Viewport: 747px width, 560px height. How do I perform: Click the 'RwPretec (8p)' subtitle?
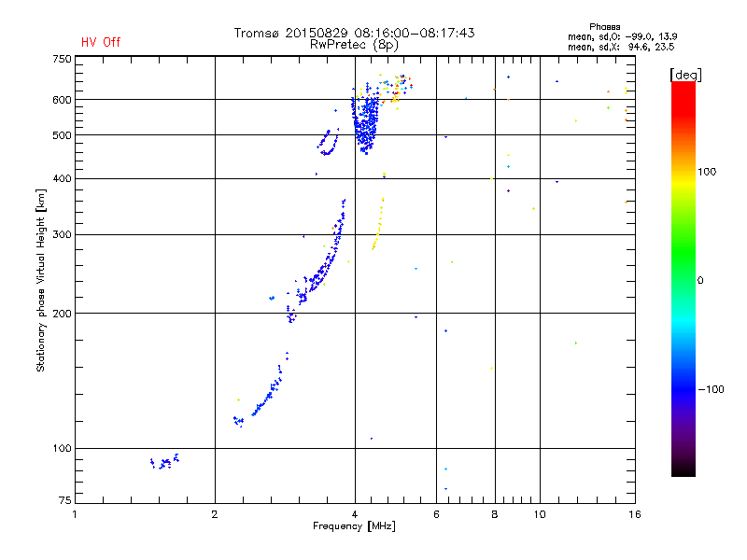354,45
